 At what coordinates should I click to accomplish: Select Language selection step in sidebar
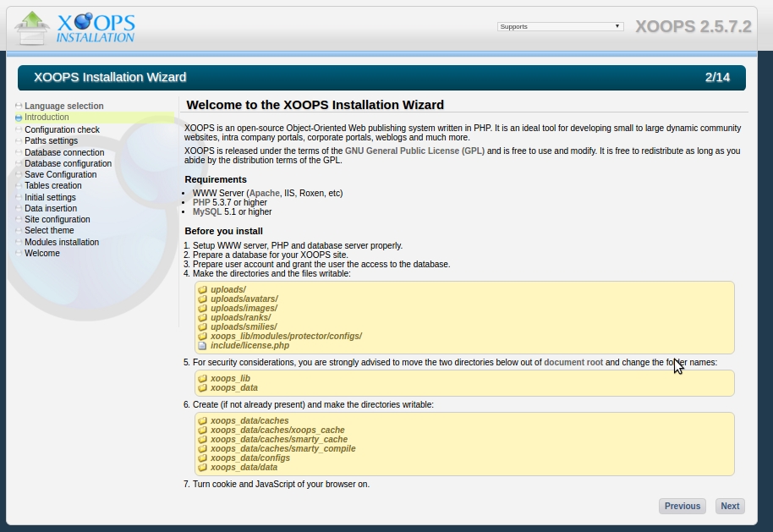pos(64,106)
